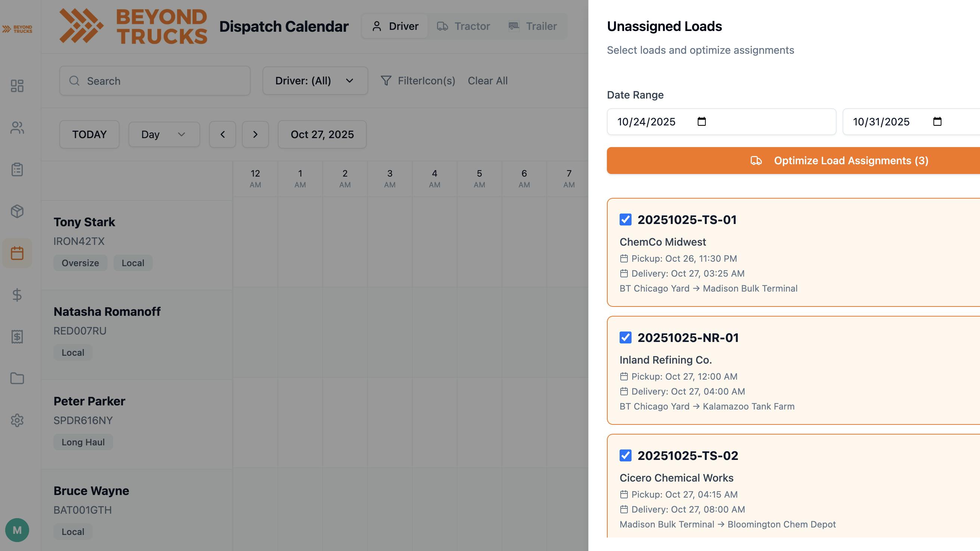Viewport: 980px width, 551px height.
Task: Open the dashboard grid icon
Action: pyautogui.click(x=17, y=86)
